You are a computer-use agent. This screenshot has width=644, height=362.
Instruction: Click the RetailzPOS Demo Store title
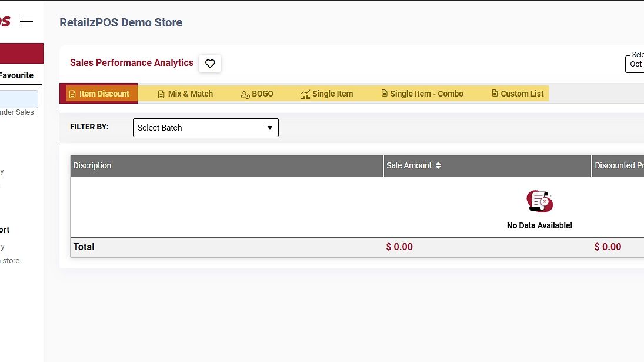point(121,22)
